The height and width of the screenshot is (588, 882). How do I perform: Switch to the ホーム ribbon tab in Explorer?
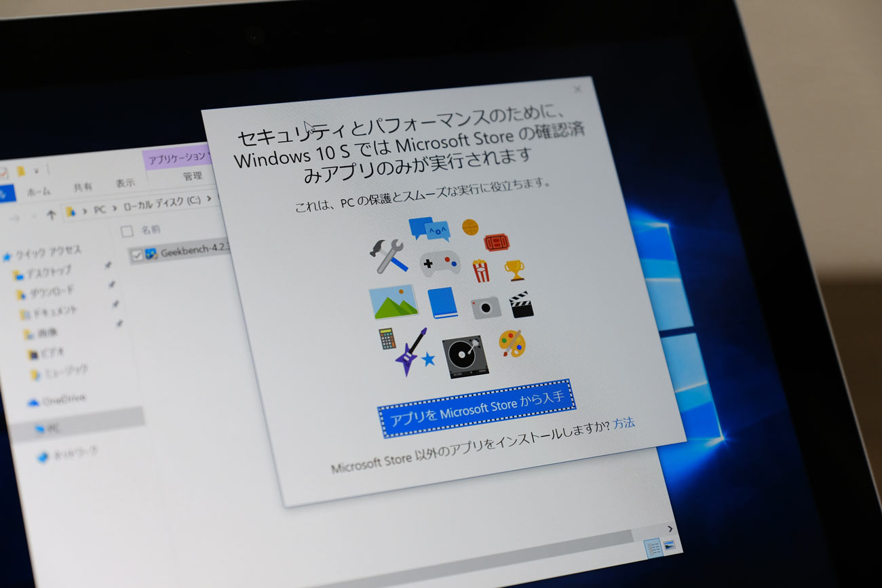tap(39, 191)
